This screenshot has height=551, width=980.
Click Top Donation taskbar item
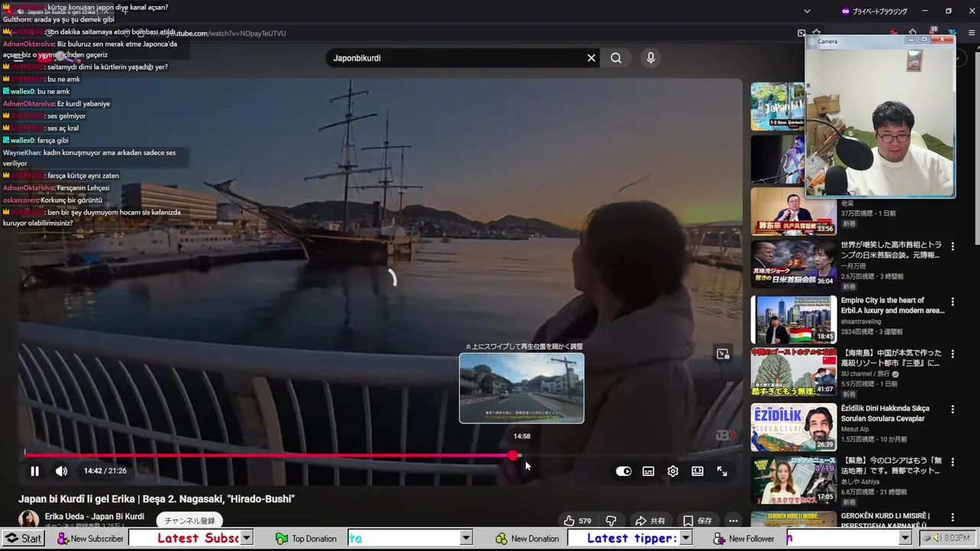[306, 539]
